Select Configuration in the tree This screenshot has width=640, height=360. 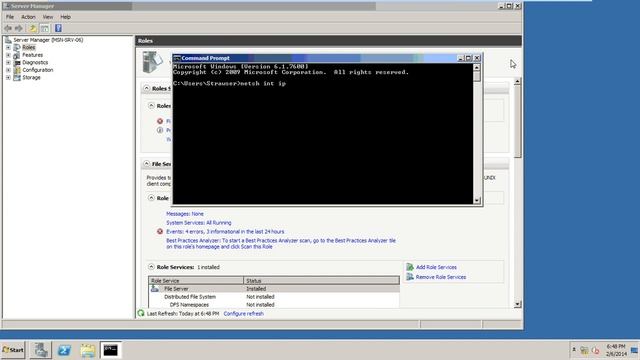coord(38,70)
